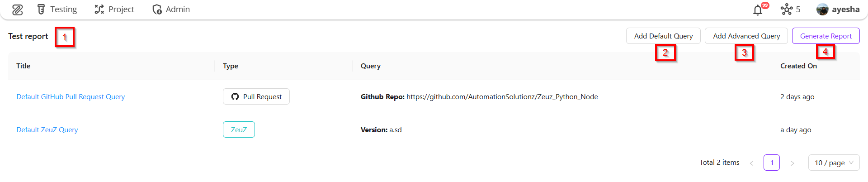Open the Default ZeuZ Query link

click(x=47, y=130)
